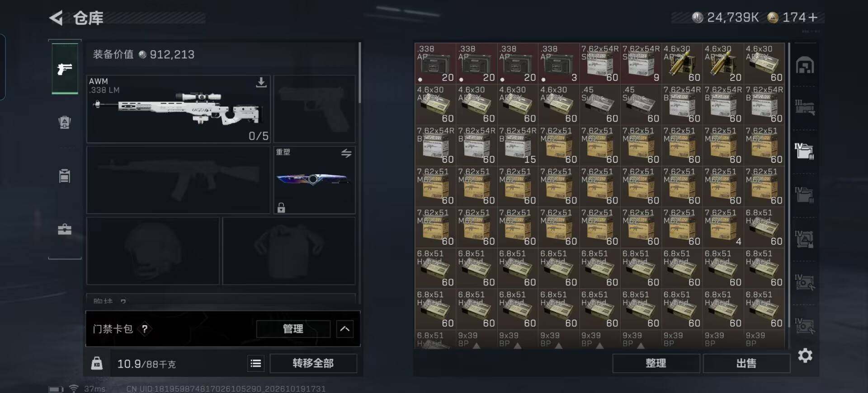Tap the weight lock KG icon

pos(97,363)
